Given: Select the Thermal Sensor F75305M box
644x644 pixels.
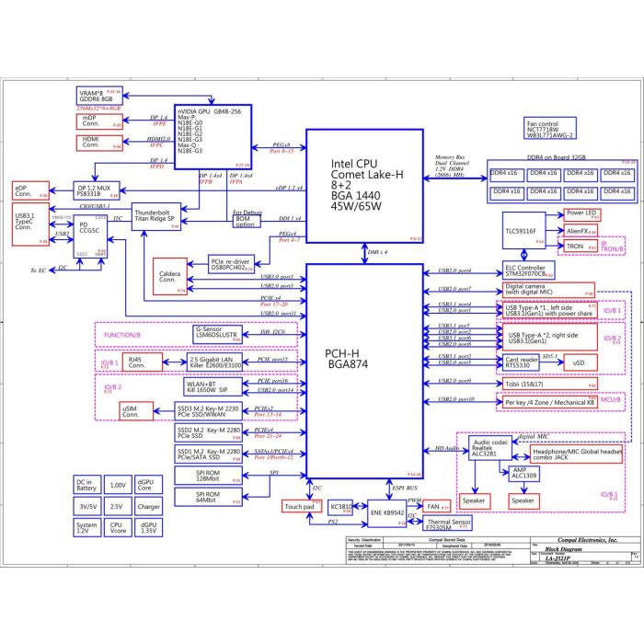Looking at the screenshot, I should click(x=447, y=523).
